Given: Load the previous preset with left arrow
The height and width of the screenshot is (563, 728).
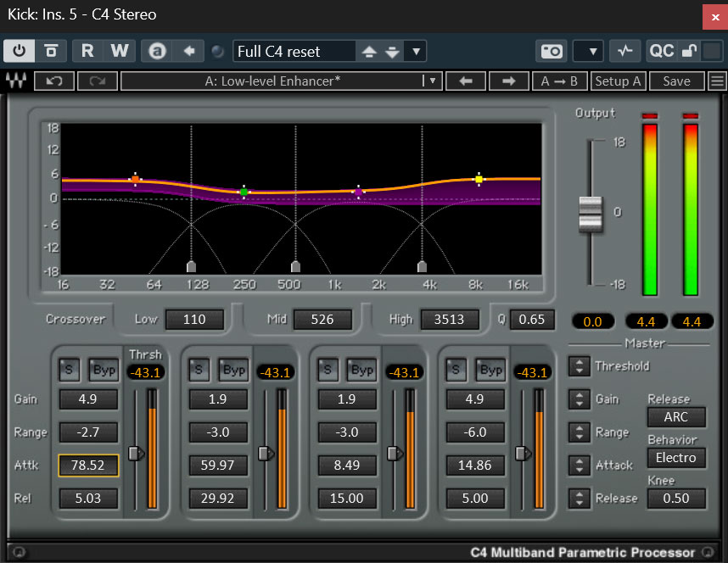Looking at the screenshot, I should [x=466, y=81].
